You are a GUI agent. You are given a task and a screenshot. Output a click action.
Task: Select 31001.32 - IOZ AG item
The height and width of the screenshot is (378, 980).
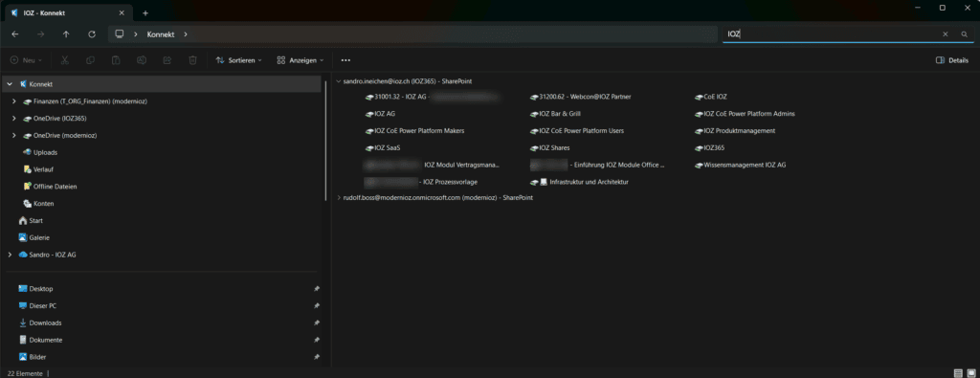[x=432, y=97]
